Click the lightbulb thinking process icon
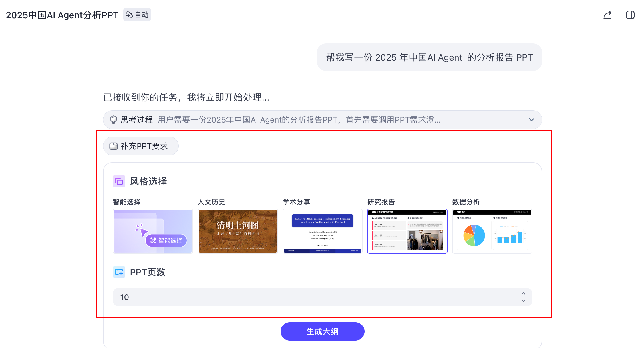The image size is (644, 348). 114,120
